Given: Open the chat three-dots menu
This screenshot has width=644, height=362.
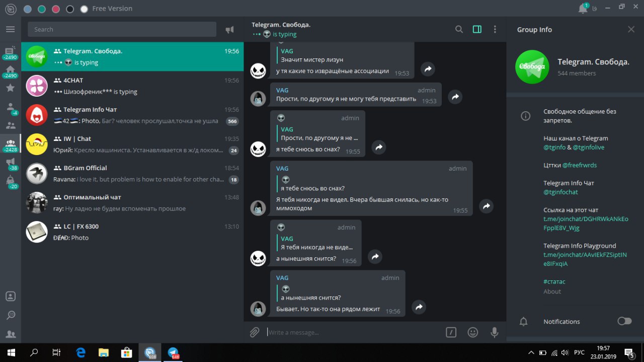Looking at the screenshot, I should coord(495,29).
